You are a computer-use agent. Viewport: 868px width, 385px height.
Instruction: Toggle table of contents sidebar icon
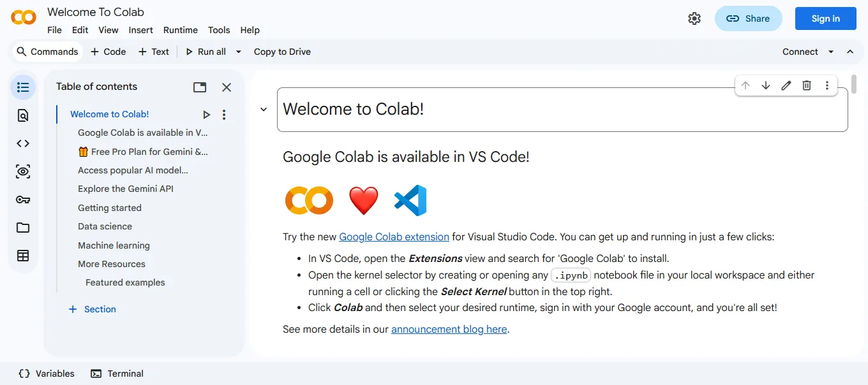23,87
